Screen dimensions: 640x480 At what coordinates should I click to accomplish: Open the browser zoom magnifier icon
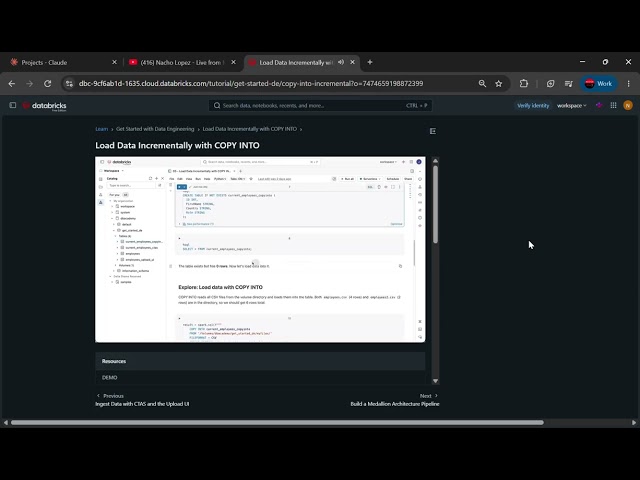coord(482,84)
